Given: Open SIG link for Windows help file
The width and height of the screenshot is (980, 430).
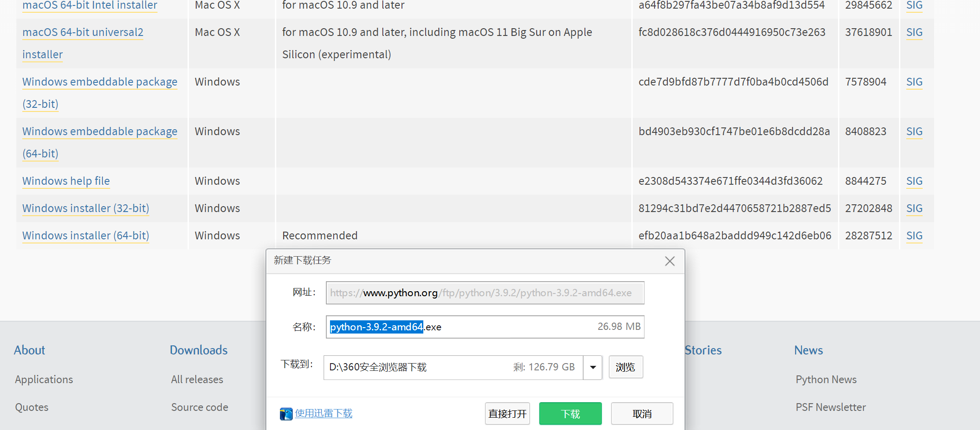Looking at the screenshot, I should point(914,181).
